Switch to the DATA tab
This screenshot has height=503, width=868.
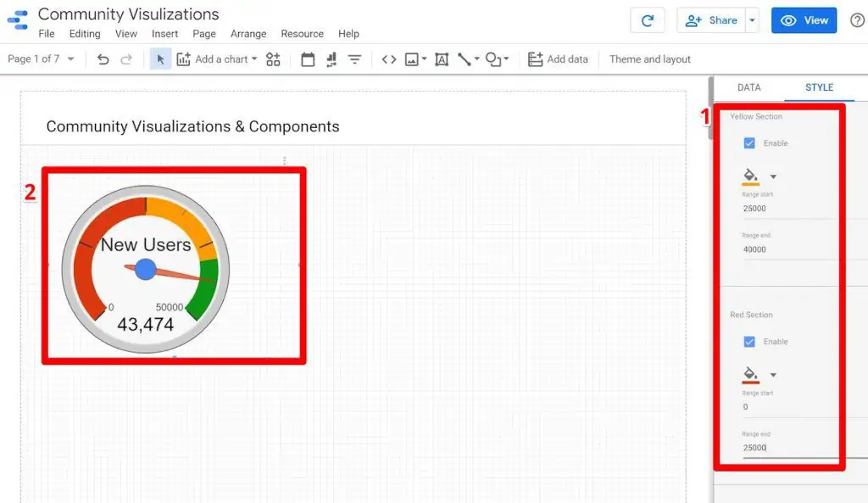[x=748, y=87]
